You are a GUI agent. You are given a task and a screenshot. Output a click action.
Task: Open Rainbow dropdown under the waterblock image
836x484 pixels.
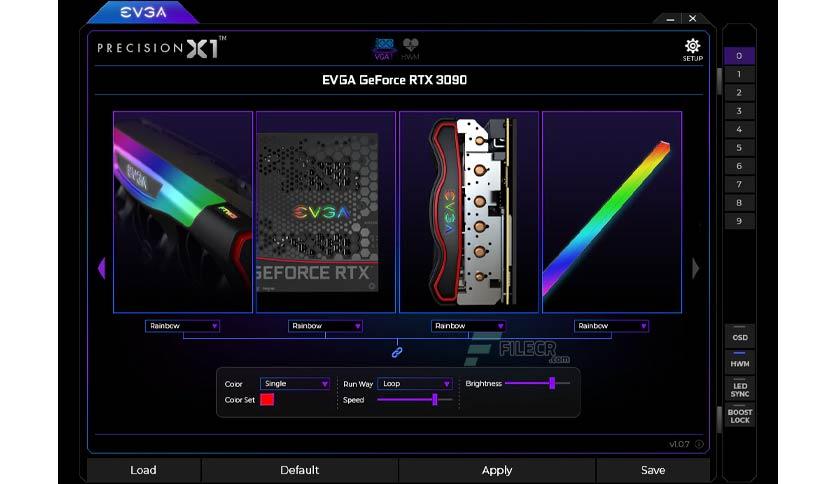[x=468, y=326]
